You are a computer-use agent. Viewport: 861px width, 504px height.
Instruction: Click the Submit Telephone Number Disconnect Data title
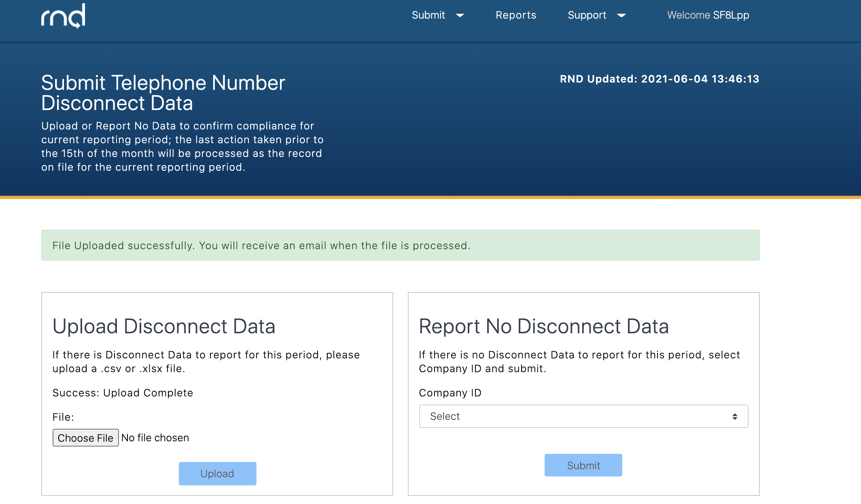tap(163, 93)
